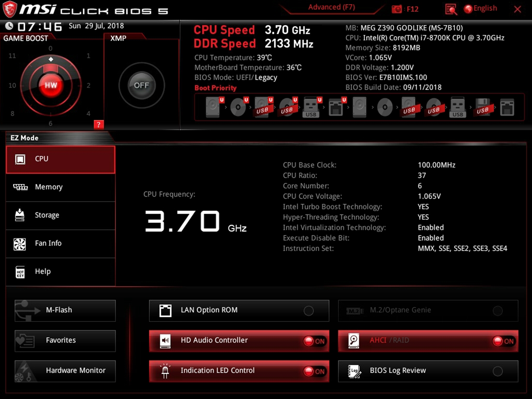Open the Fan Info section

(x=60, y=243)
